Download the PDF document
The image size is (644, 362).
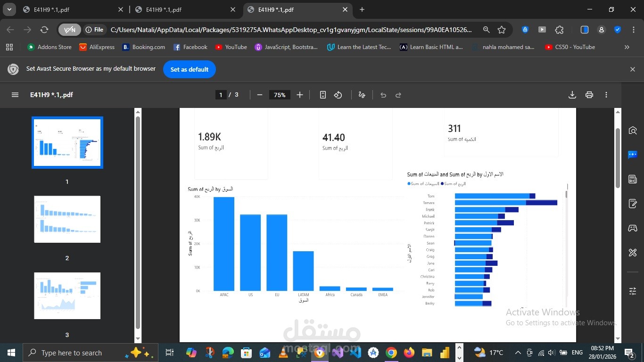(x=572, y=95)
